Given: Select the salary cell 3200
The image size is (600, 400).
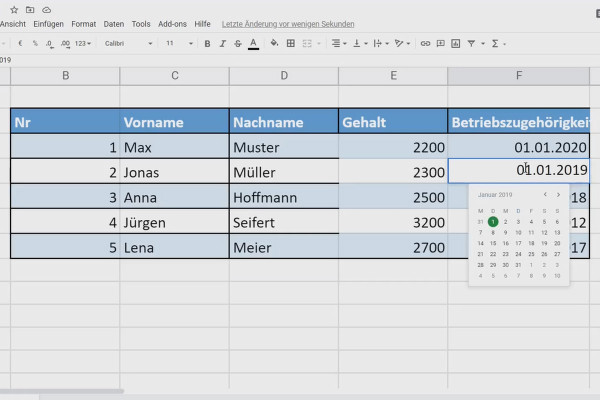Looking at the screenshot, I should coord(393,222).
